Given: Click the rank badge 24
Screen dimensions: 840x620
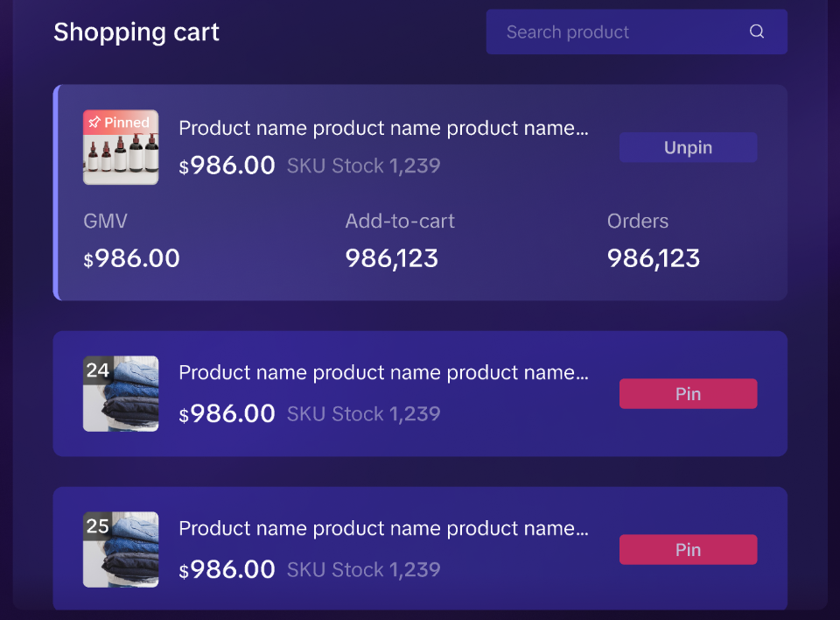Looking at the screenshot, I should (x=98, y=370).
